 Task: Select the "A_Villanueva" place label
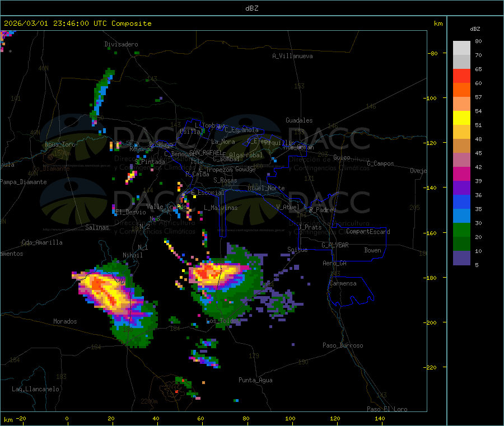pyautogui.click(x=292, y=56)
